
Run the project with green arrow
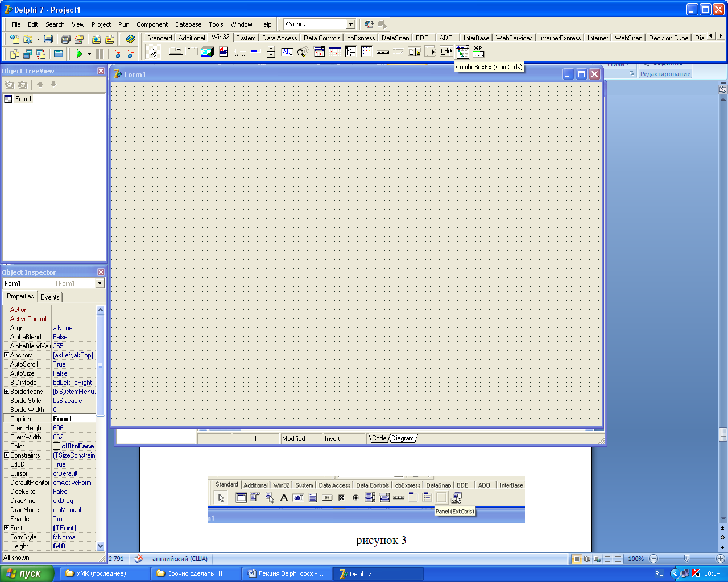click(x=79, y=54)
